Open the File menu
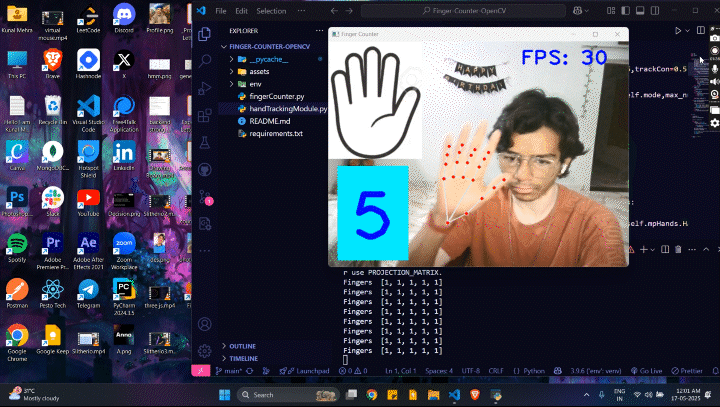 pos(221,11)
